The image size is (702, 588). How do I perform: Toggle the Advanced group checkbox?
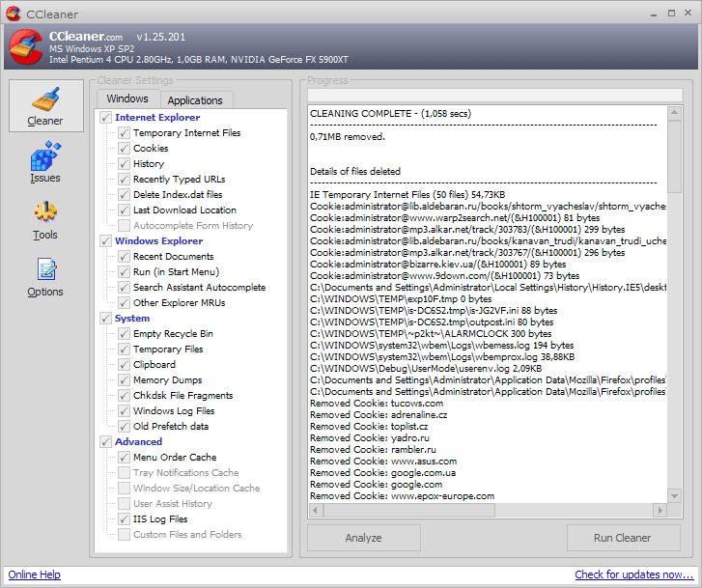(x=105, y=442)
